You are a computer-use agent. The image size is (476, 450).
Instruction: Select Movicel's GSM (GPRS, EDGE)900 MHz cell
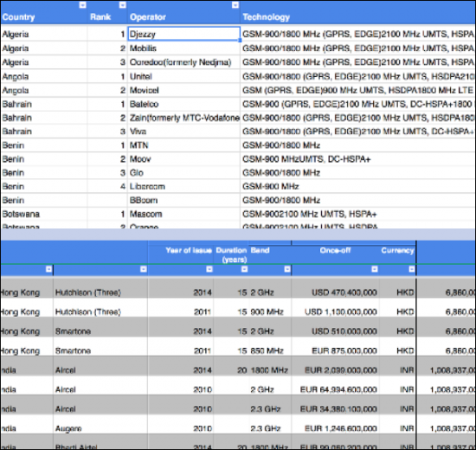point(358,90)
